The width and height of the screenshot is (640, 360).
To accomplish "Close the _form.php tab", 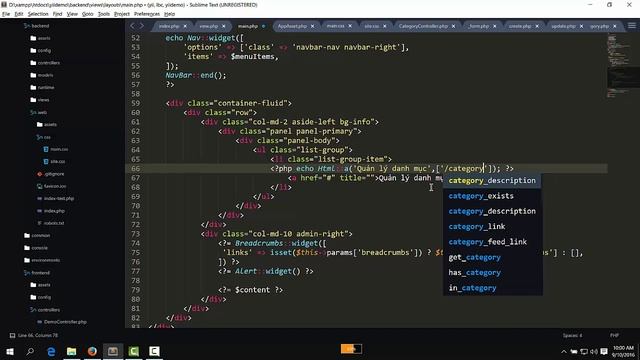I will pyautogui.click(x=495, y=26).
